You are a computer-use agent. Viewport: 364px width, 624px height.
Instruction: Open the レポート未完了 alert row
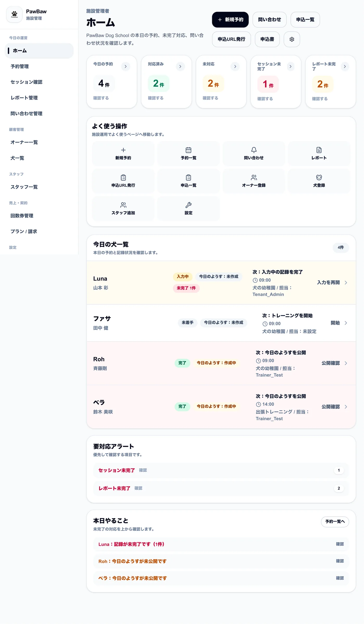pyautogui.click(x=221, y=488)
